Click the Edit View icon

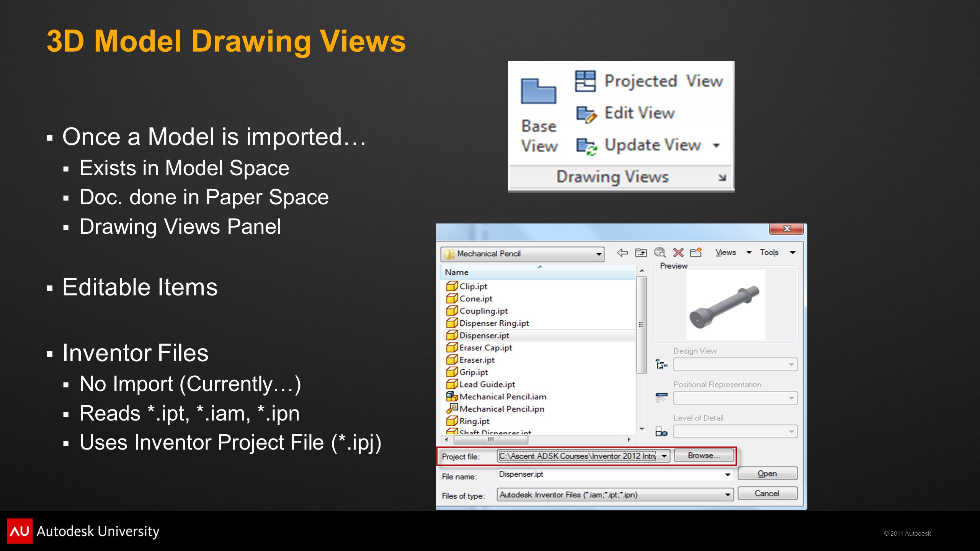tap(586, 114)
